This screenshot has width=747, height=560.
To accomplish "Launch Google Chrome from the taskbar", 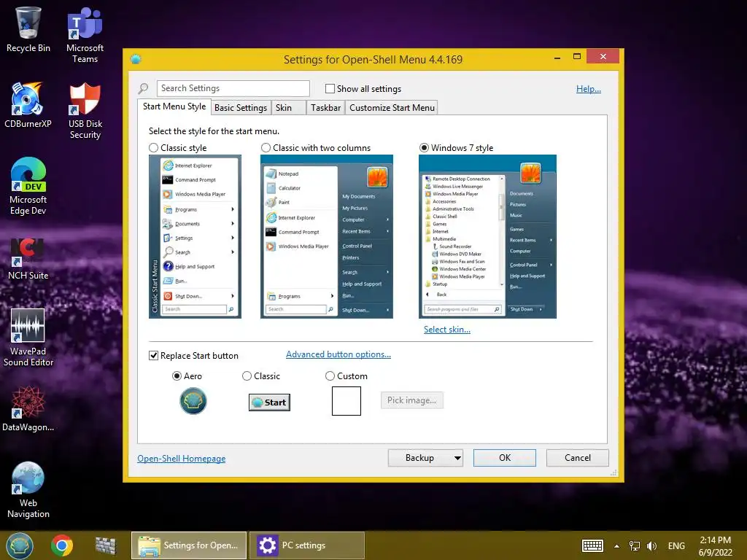I will point(62,545).
